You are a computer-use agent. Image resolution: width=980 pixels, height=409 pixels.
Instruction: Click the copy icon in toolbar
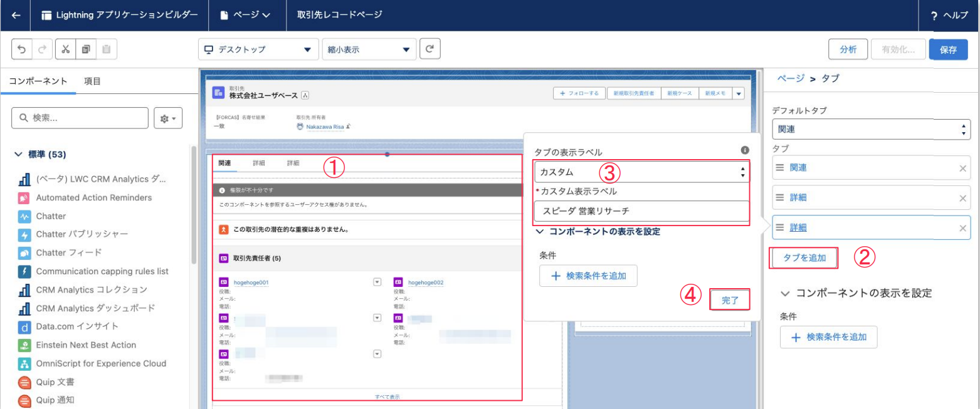86,49
